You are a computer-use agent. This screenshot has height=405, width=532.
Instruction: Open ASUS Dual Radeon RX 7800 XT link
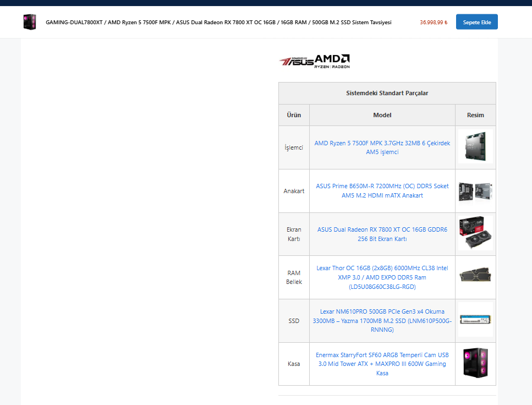(x=382, y=234)
